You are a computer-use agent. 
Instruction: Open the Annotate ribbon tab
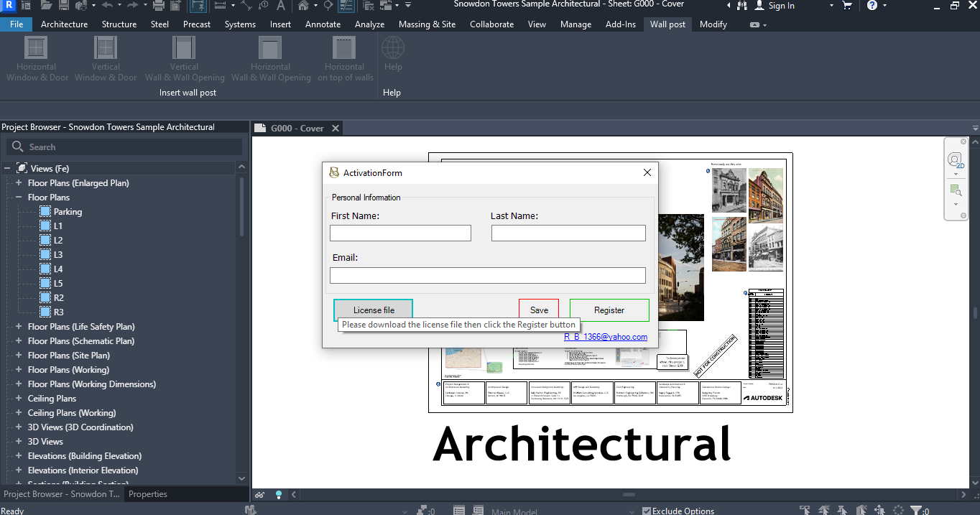pyautogui.click(x=323, y=24)
